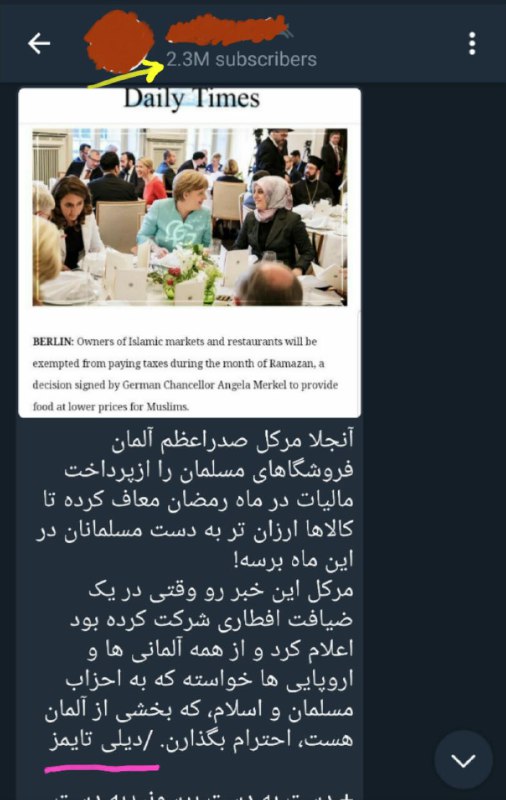The image size is (506, 800).
Task: Select the BERLIN caption paragraph in the image
Action: point(186,374)
